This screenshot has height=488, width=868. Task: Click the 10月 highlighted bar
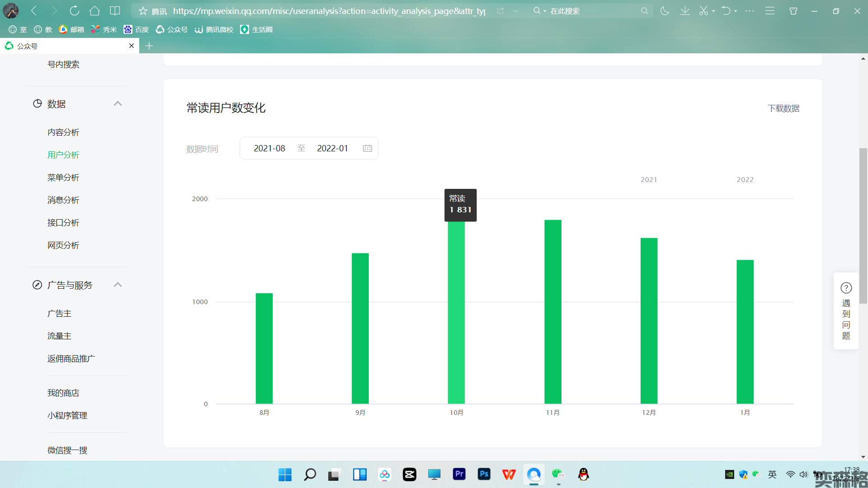(x=456, y=312)
